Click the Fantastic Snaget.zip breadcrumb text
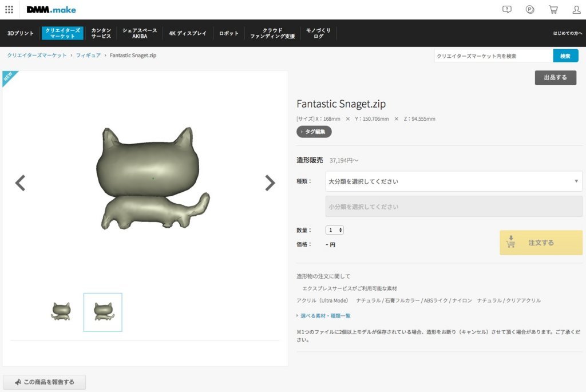Screen dimensions: 586x392 [x=133, y=56]
